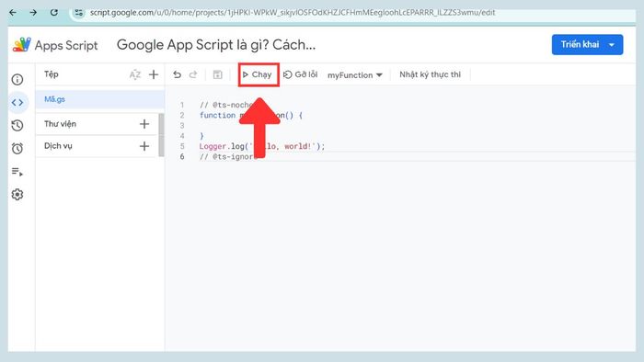
Task: Open Nhật ký thực thi execution log
Action: [430, 74]
